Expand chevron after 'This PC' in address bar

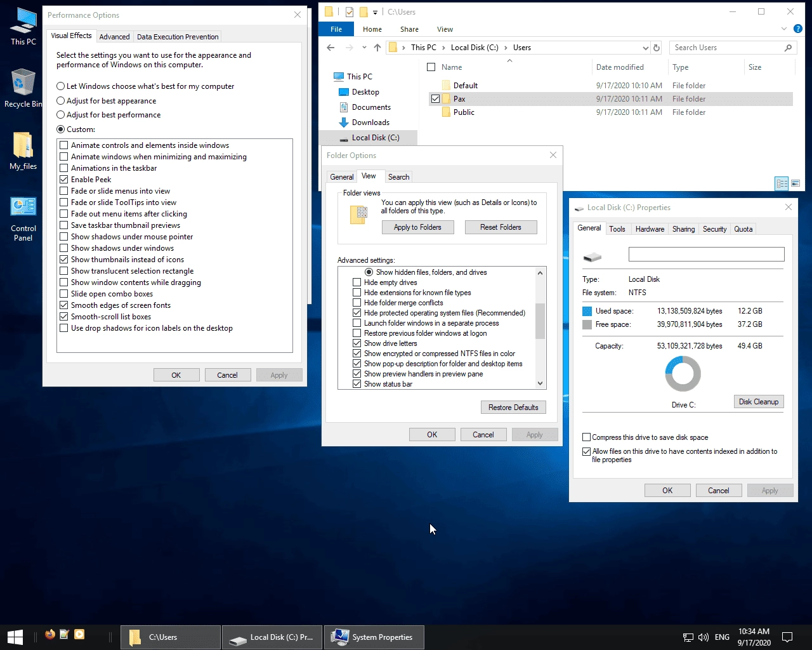[x=443, y=48]
